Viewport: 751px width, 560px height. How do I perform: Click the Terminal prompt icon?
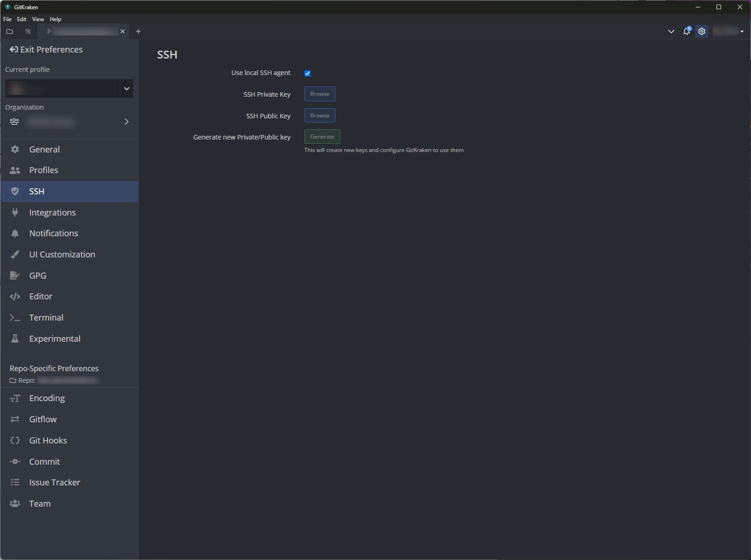tap(15, 318)
